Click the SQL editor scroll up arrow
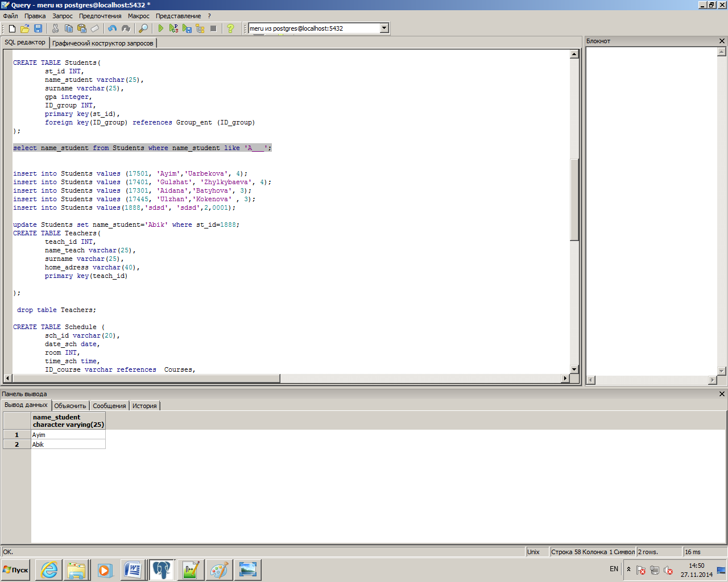 [x=574, y=54]
